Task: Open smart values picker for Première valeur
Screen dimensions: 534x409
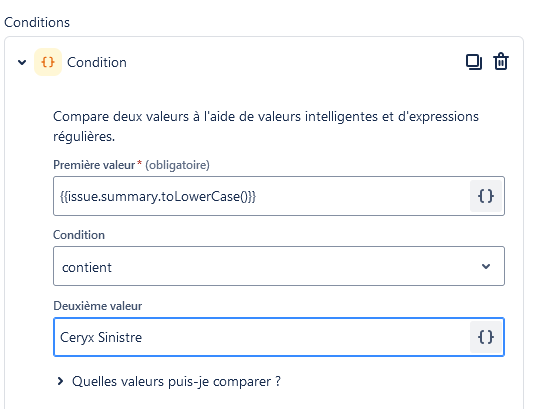Action: coord(486,196)
